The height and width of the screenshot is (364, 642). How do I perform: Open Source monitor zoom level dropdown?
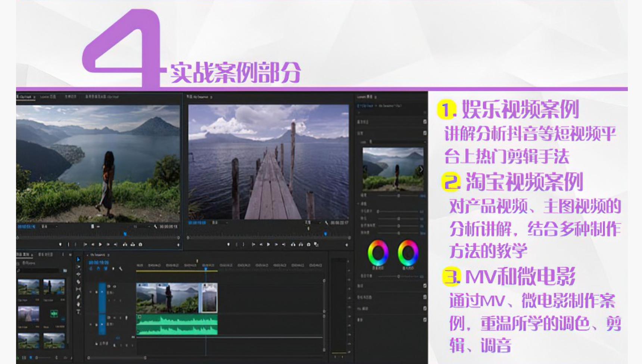click(x=50, y=226)
